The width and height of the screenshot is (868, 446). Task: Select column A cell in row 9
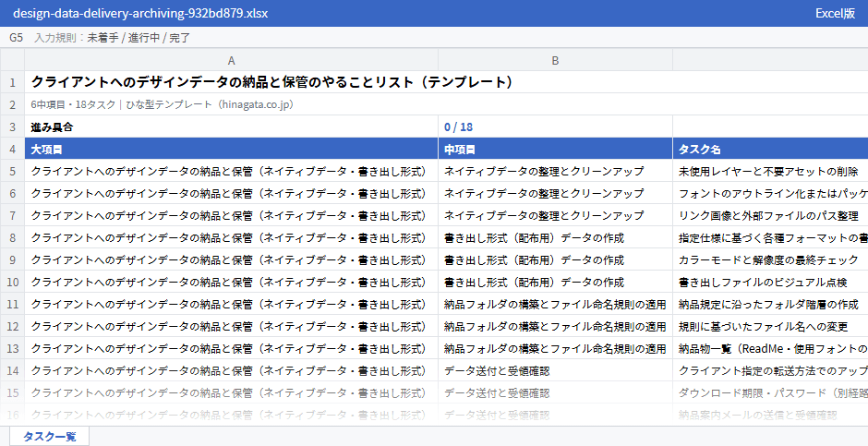232,260
